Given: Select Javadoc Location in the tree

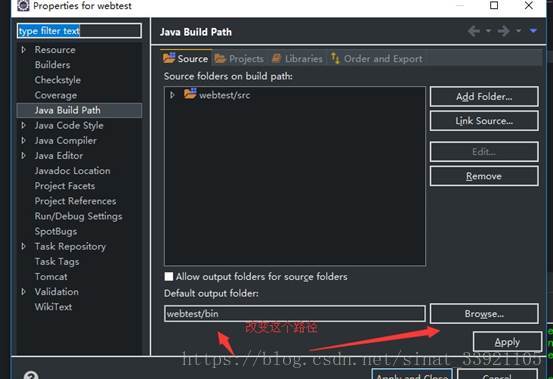Looking at the screenshot, I should 72,171.
